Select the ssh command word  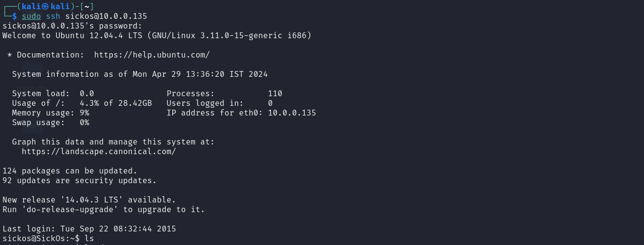coord(53,16)
